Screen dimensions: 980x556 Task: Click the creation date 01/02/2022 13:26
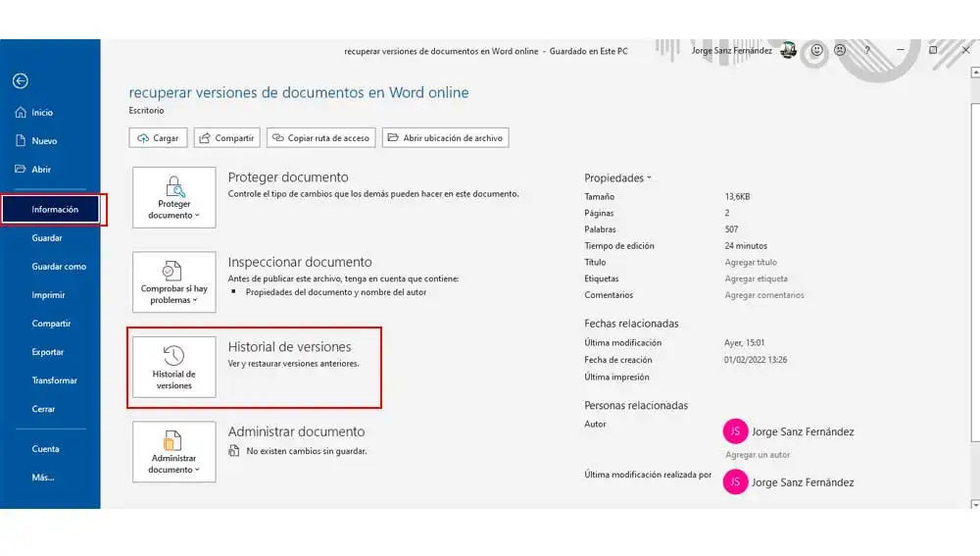[756, 360]
